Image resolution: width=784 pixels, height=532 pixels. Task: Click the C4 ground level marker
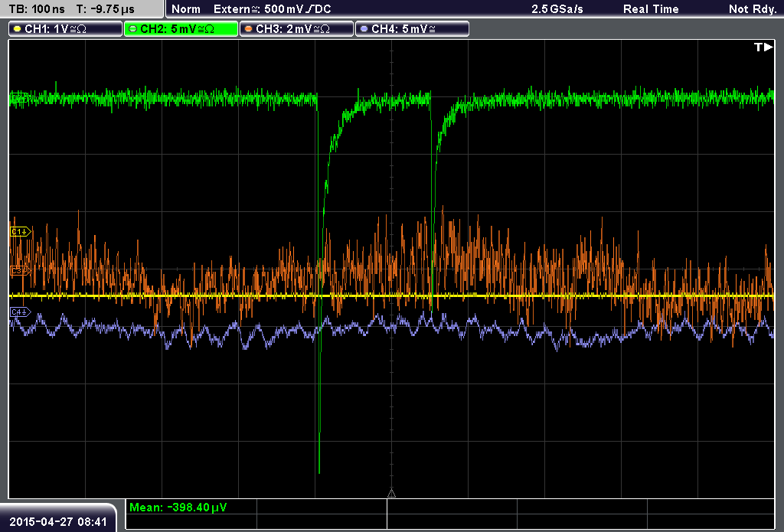tap(21, 312)
